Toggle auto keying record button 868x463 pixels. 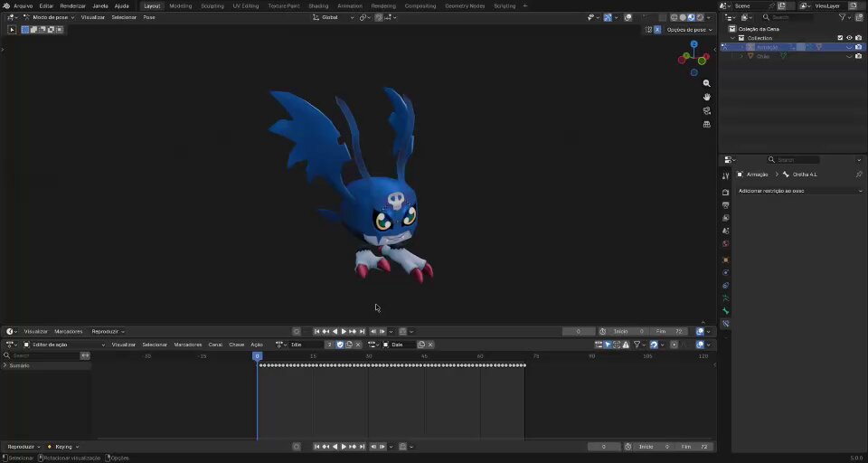[297, 332]
